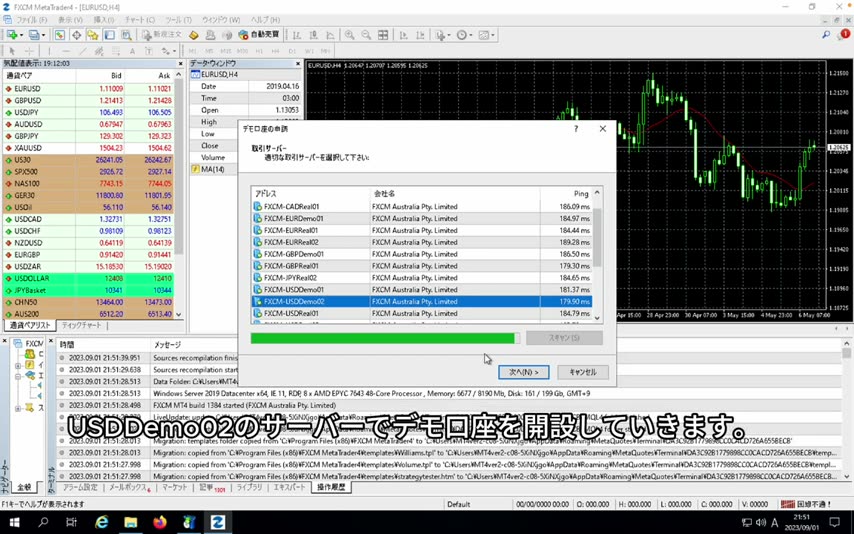
Task: Open File Explorer from the taskbar
Action: pyautogui.click(x=131, y=522)
